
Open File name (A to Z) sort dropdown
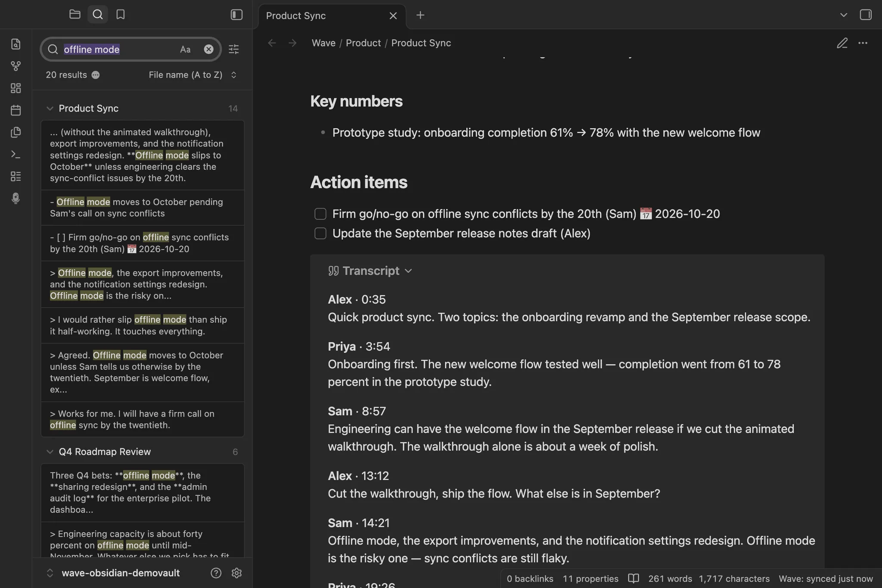click(x=193, y=75)
